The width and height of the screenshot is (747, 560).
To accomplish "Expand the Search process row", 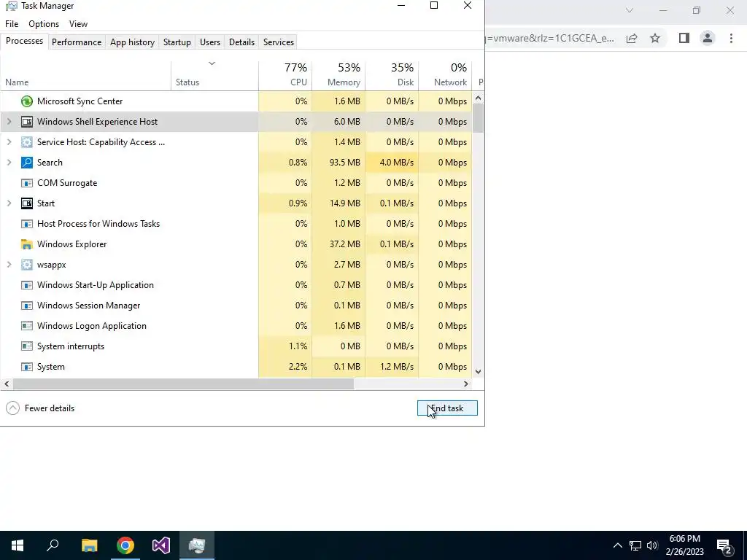I will 9,163.
